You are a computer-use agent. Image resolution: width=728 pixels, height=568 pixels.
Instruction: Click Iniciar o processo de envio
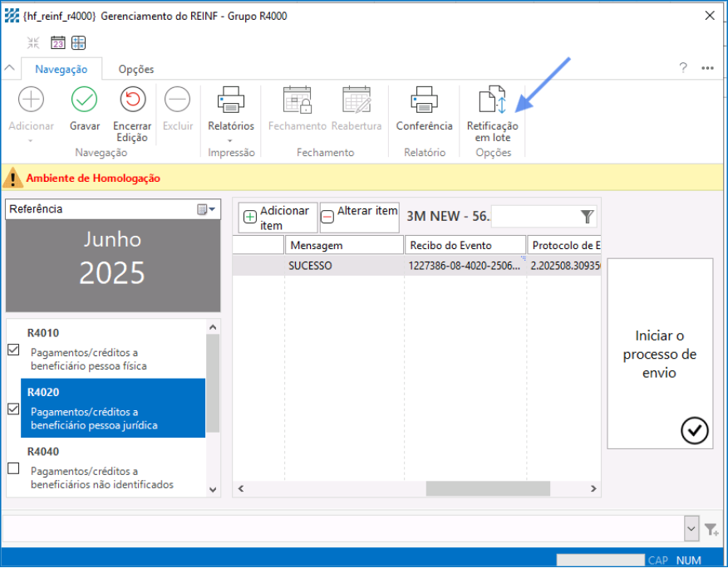(660, 354)
